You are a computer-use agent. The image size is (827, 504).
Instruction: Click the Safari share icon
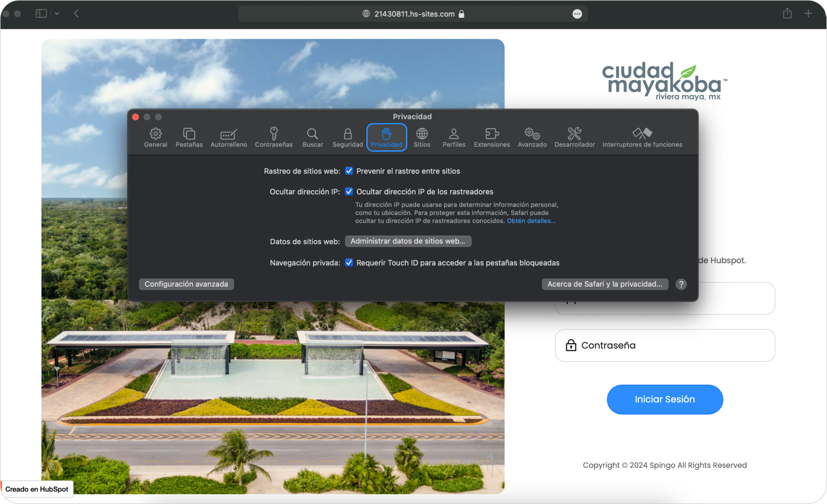click(x=787, y=14)
